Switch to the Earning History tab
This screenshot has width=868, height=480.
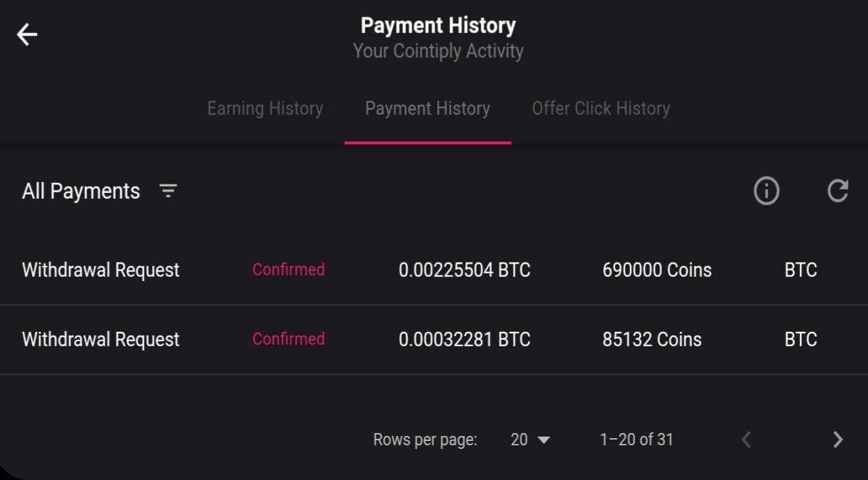(265, 108)
